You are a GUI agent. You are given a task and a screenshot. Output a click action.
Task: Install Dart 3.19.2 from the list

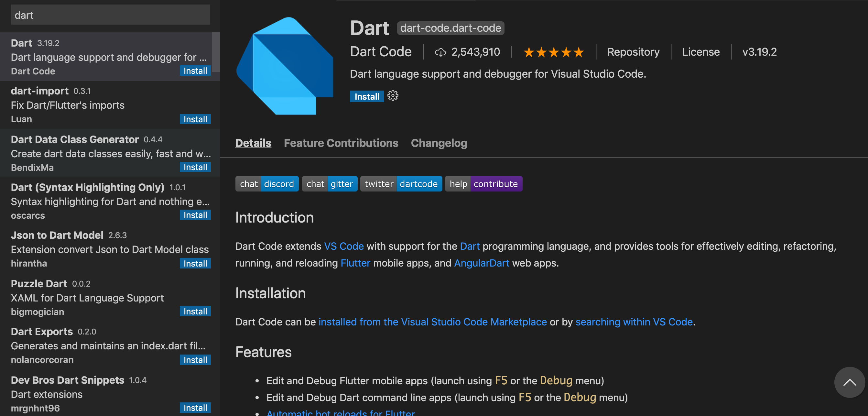pos(195,71)
